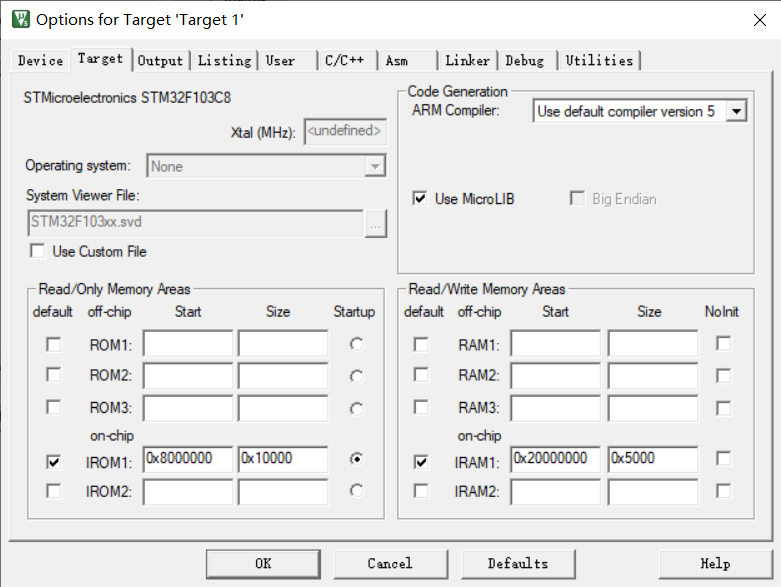
Task: Check ROM2 default checkbox
Action: coord(53,374)
